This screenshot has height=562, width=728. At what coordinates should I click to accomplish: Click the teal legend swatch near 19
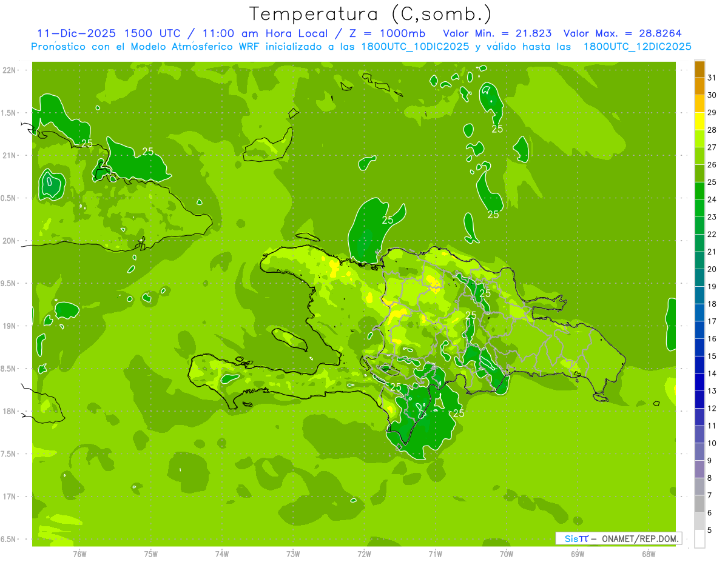pyautogui.click(x=699, y=278)
